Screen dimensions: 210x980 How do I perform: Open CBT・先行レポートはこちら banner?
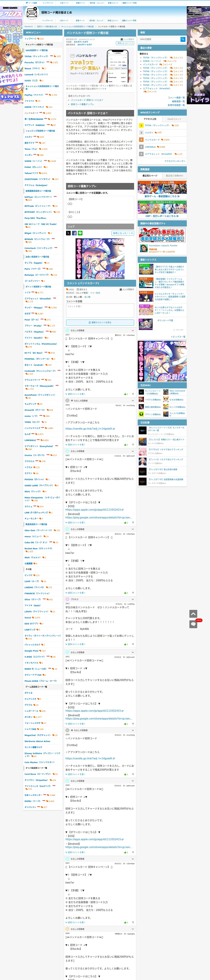pos(162,209)
